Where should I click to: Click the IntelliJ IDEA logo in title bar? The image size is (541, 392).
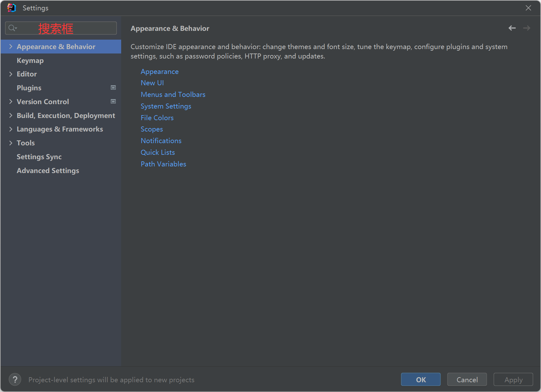coord(12,8)
